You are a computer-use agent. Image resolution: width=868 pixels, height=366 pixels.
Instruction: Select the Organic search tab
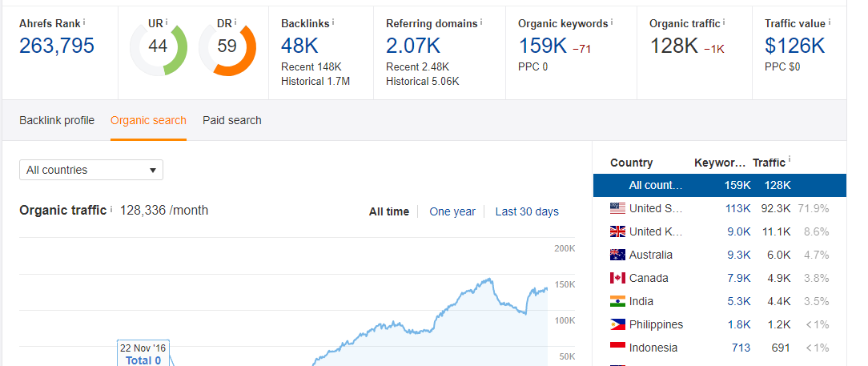pos(148,120)
